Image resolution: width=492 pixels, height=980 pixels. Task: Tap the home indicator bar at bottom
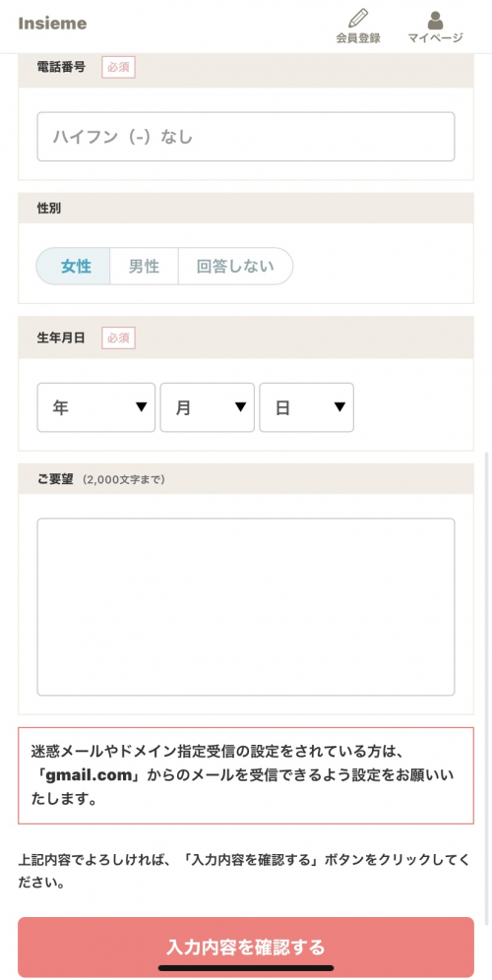[246, 968]
